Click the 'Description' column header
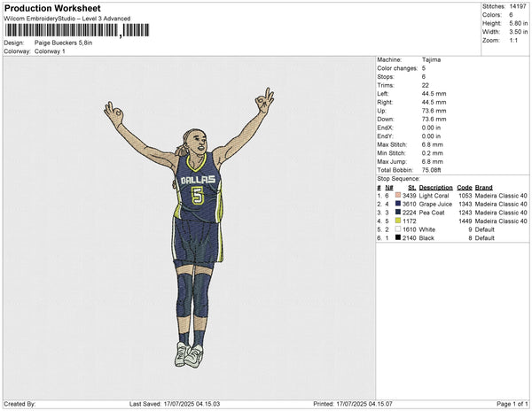532x411 pixels. click(x=435, y=188)
